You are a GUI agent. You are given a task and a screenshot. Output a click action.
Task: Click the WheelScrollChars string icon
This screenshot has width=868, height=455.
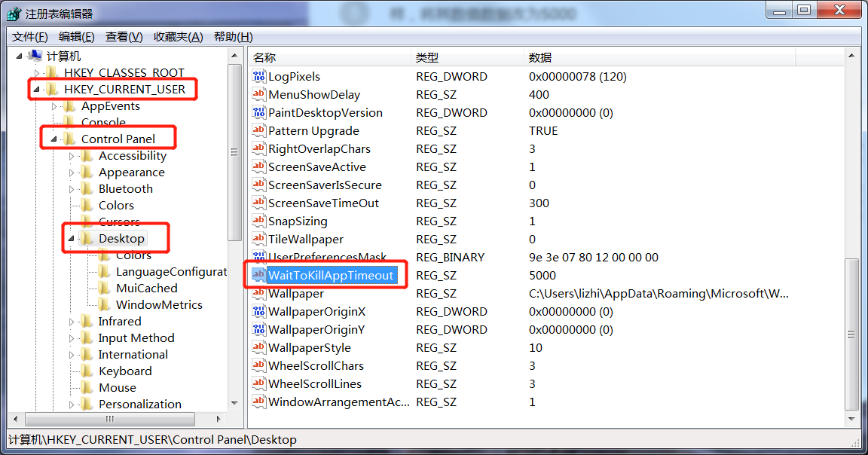(x=258, y=366)
